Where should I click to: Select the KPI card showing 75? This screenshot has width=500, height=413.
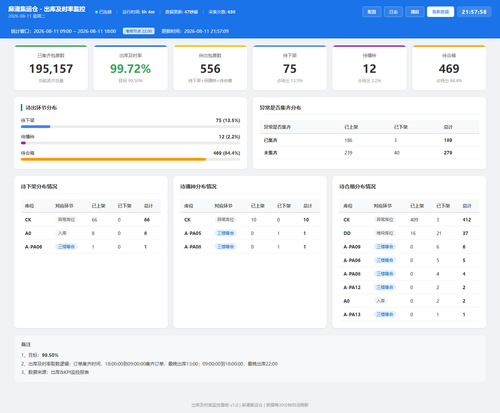coord(290,68)
